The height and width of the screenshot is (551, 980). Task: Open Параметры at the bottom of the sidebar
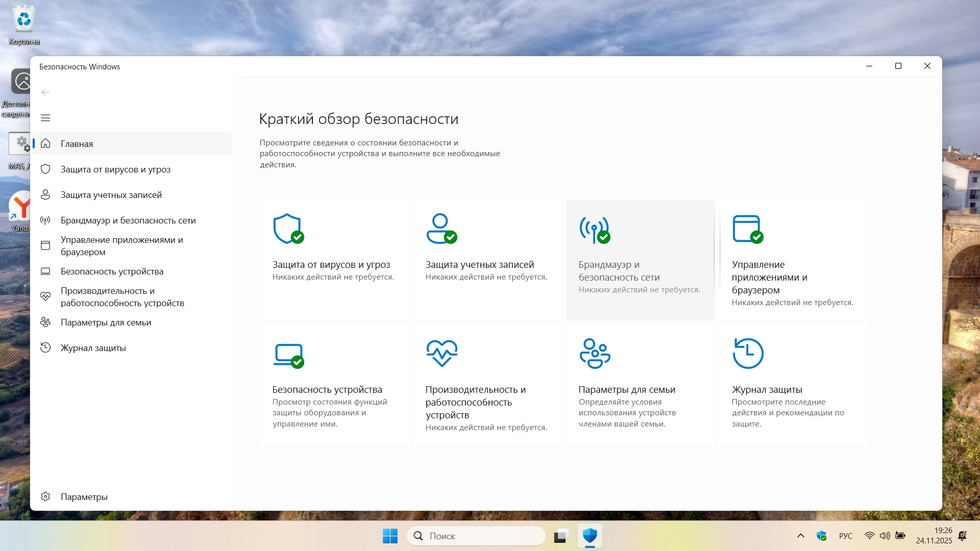(x=84, y=497)
